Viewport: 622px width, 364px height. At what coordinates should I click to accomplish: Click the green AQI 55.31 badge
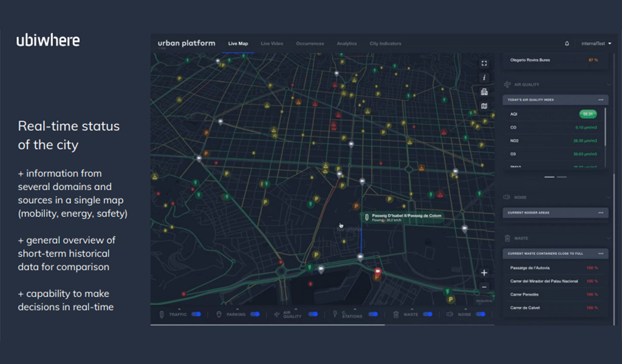click(588, 114)
